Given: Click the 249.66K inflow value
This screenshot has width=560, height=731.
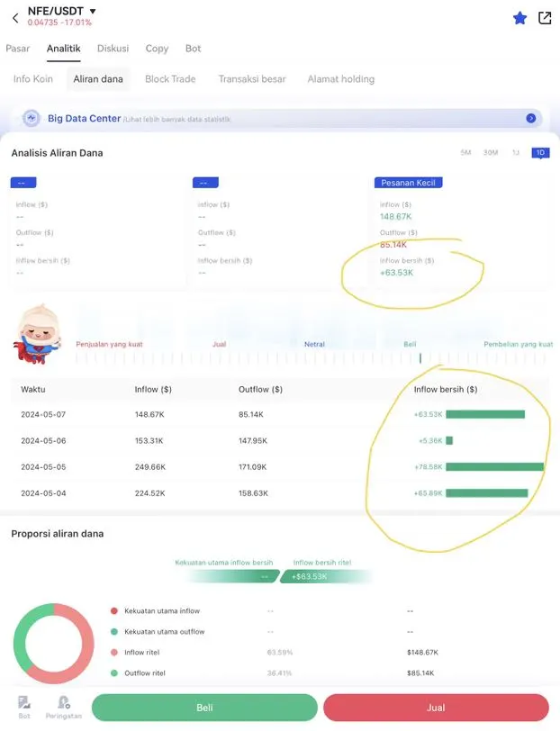Looking at the screenshot, I should 150,466.
